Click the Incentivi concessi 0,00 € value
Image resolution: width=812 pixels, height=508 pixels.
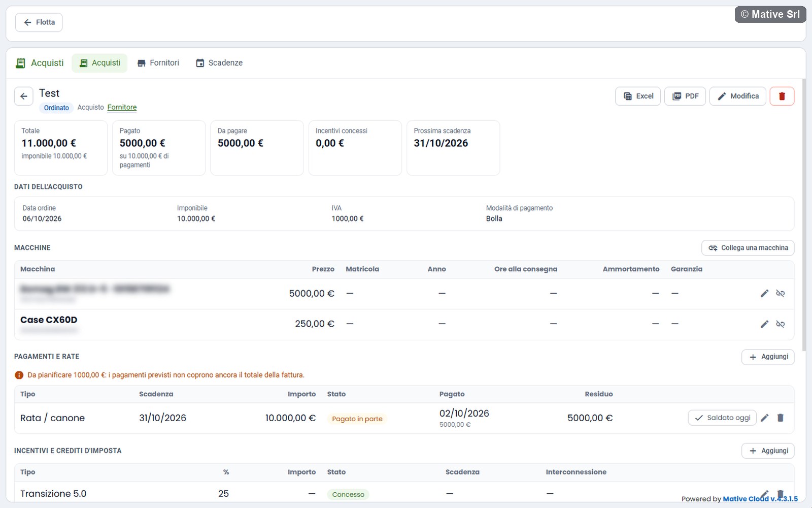coord(330,143)
